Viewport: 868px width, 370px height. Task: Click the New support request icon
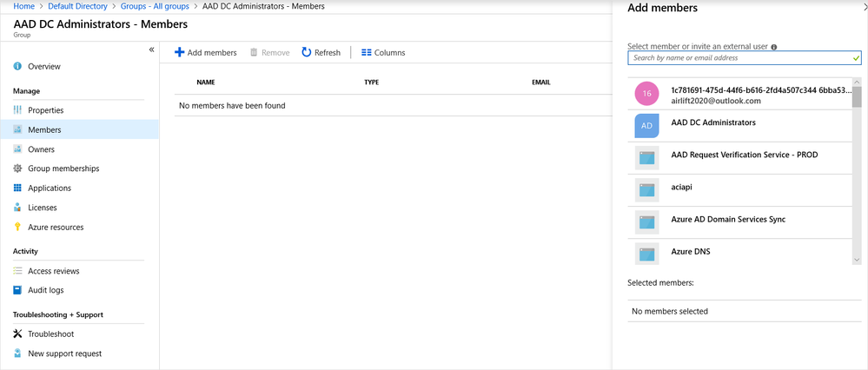pos(17,353)
